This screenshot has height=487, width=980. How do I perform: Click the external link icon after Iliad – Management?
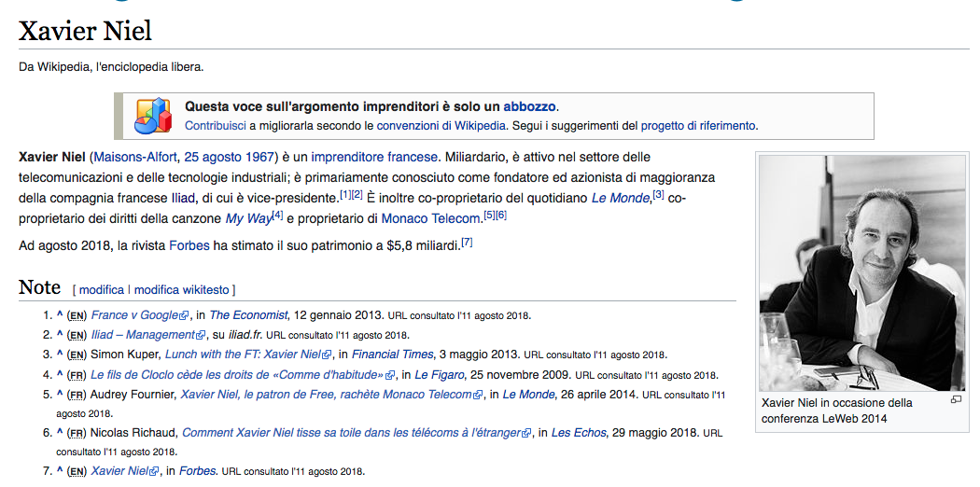pyautogui.click(x=201, y=335)
